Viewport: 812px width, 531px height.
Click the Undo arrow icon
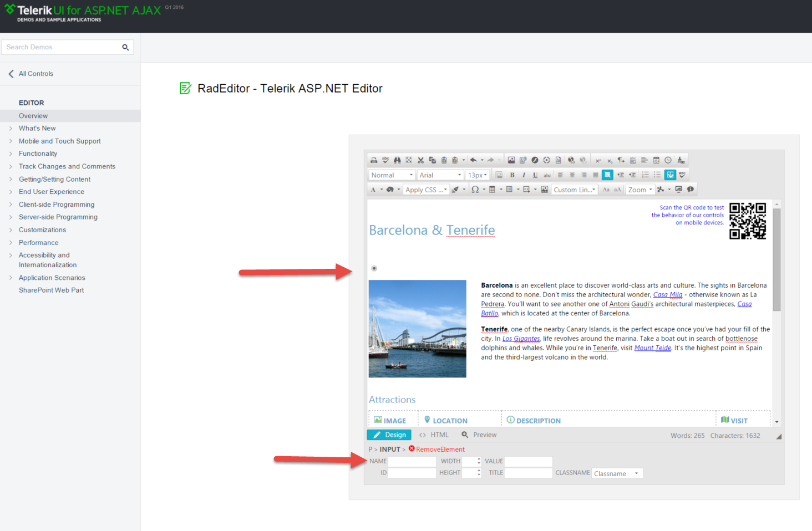tap(473, 160)
